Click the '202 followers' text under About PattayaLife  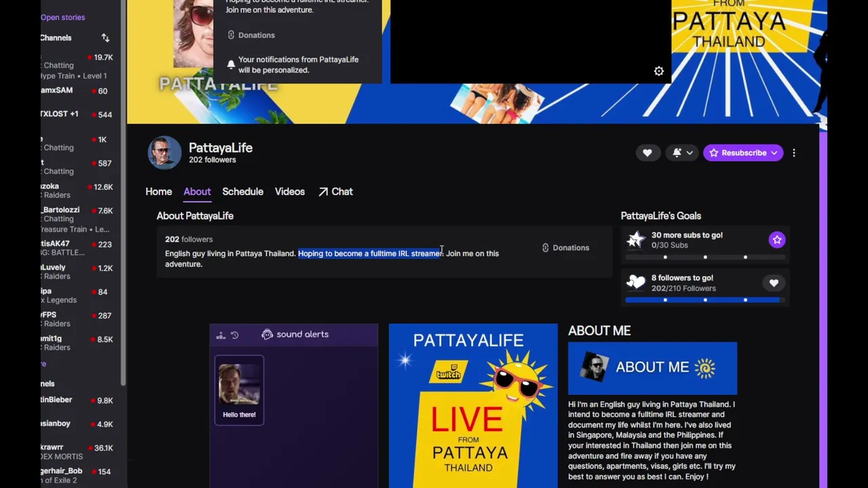[x=189, y=239]
